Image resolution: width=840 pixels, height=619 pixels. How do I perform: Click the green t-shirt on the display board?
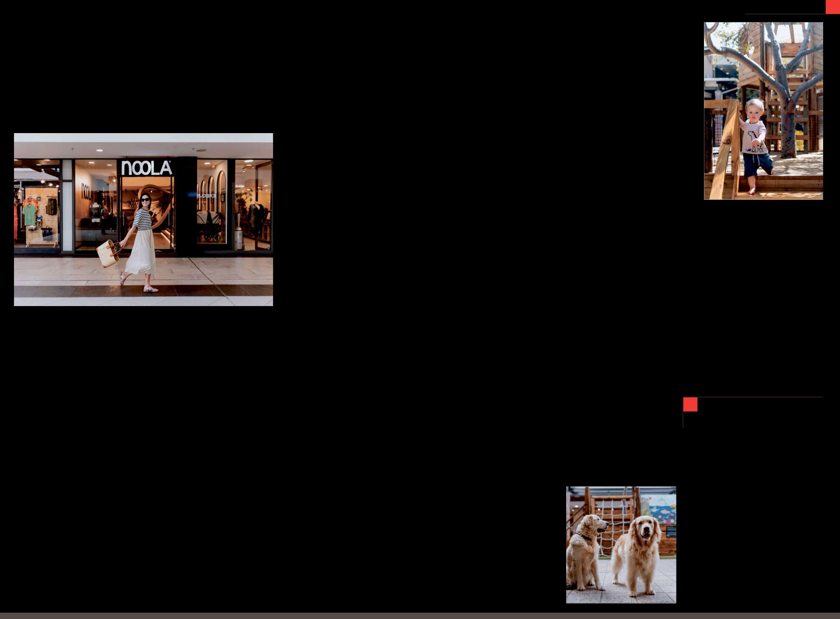29,215
